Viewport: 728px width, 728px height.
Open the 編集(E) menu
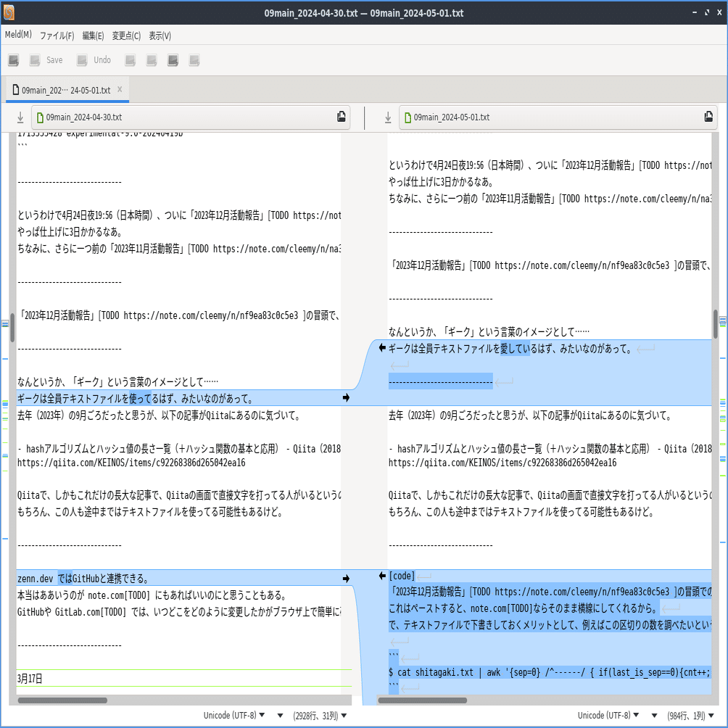(93, 36)
